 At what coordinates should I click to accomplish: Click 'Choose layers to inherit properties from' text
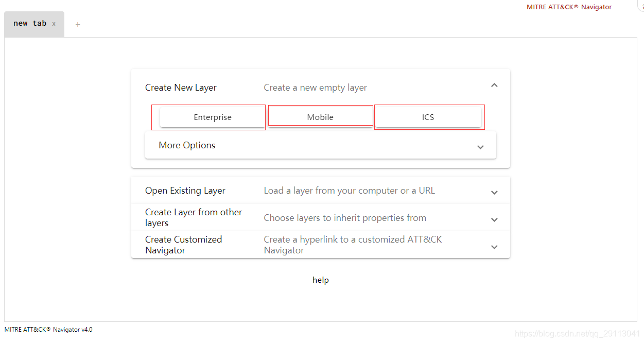point(345,218)
